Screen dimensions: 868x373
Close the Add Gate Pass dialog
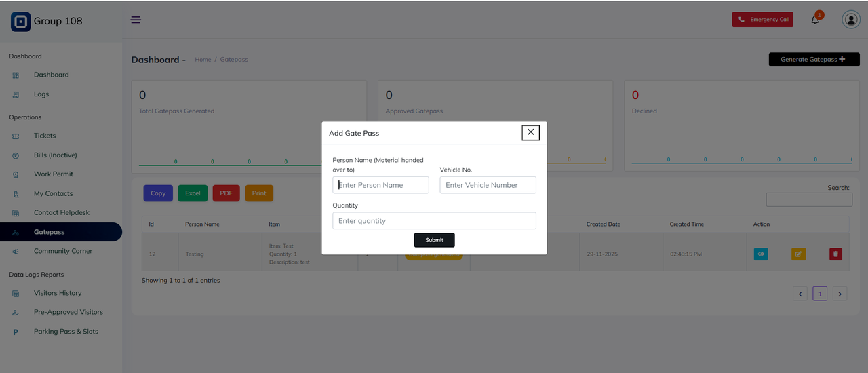tap(530, 132)
